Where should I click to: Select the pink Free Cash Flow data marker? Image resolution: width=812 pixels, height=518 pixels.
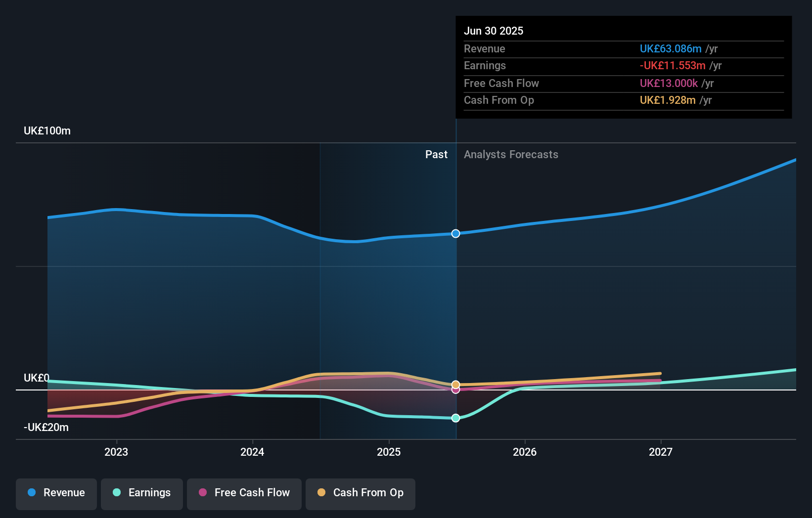pos(455,390)
